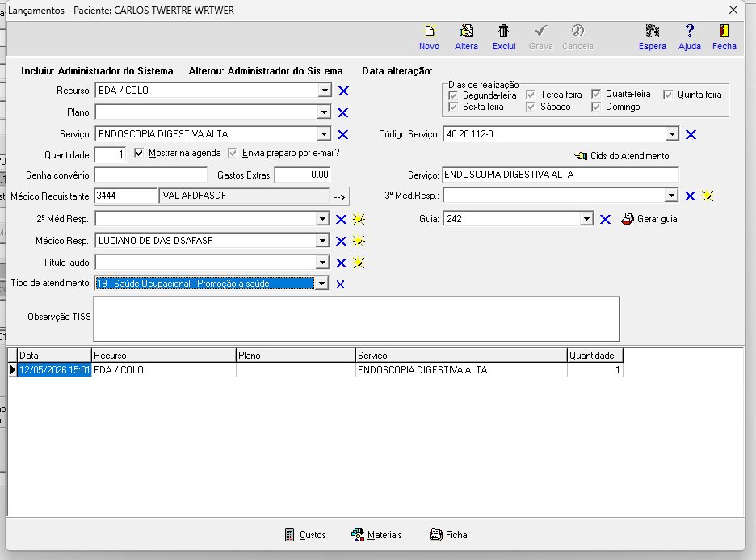Click the Novo toolbar icon

[429, 32]
